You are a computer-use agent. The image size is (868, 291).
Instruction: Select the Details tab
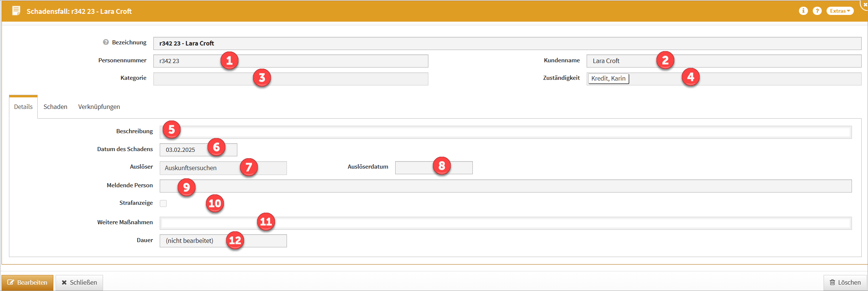[23, 107]
